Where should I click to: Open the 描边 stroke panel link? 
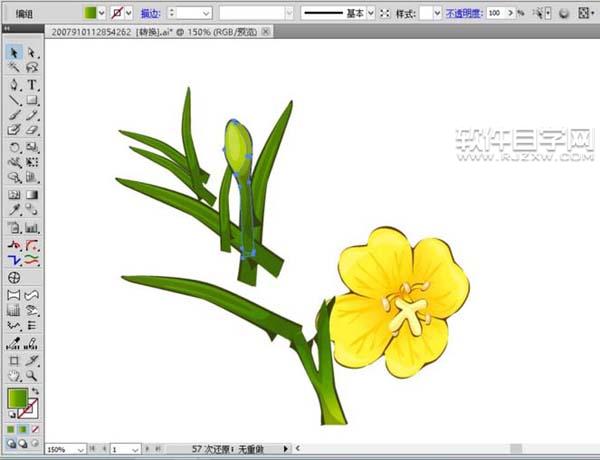pos(149,13)
